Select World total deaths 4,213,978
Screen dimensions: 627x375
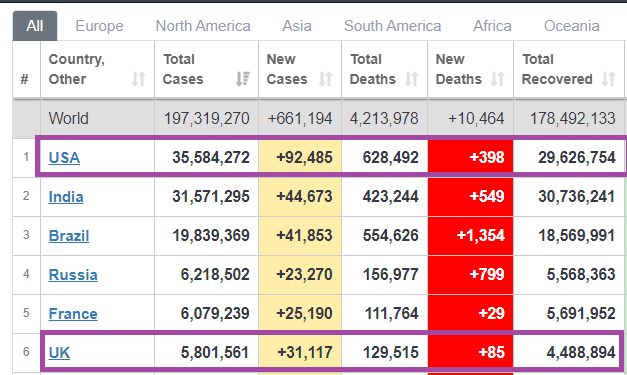coord(384,118)
